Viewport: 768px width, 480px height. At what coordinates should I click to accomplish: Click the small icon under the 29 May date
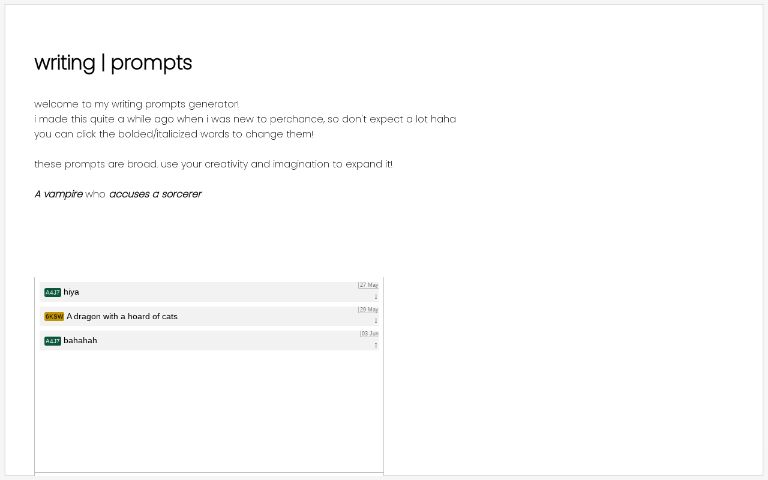coord(376,320)
